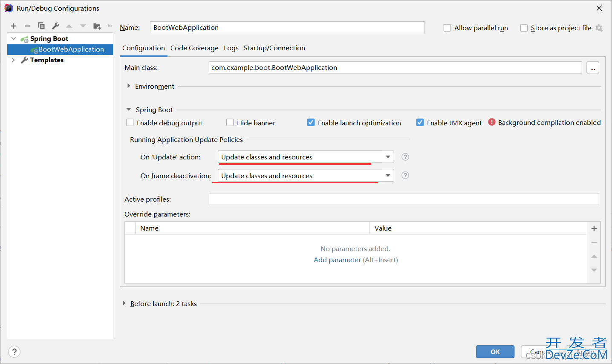Show more toolbar actions via double chevron
Screen dimensions: 612x364
[x=110, y=26]
